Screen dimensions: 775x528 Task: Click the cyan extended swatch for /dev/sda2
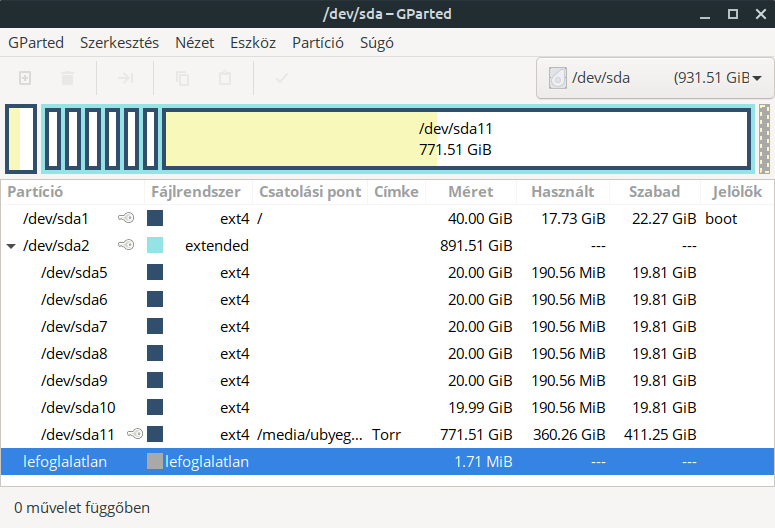(155, 245)
